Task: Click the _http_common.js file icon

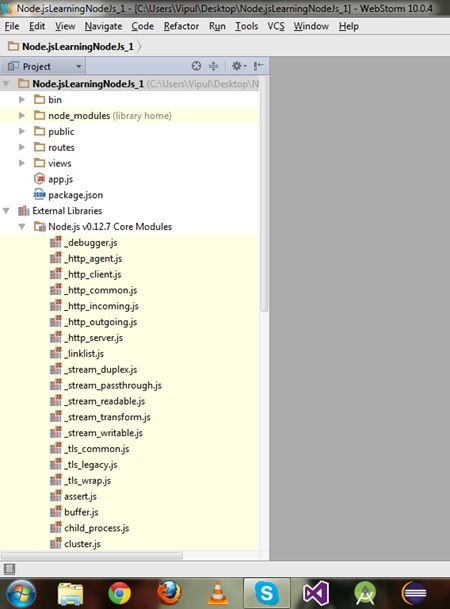Action: coord(56,290)
